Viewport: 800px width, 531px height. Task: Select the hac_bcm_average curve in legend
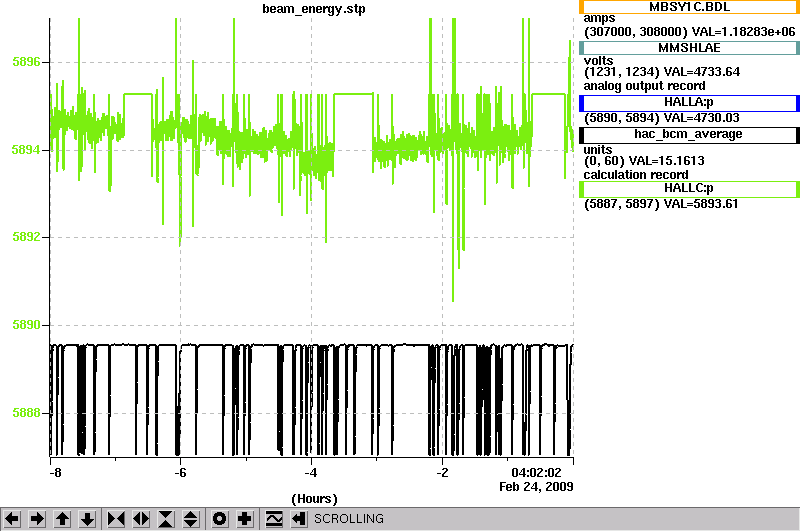689,135
